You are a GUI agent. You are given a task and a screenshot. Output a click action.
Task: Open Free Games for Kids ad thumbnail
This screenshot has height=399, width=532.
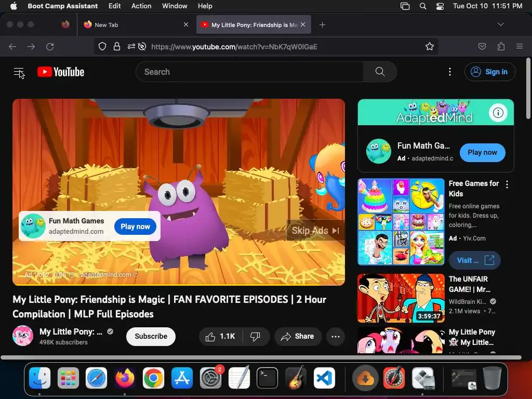[x=401, y=221]
